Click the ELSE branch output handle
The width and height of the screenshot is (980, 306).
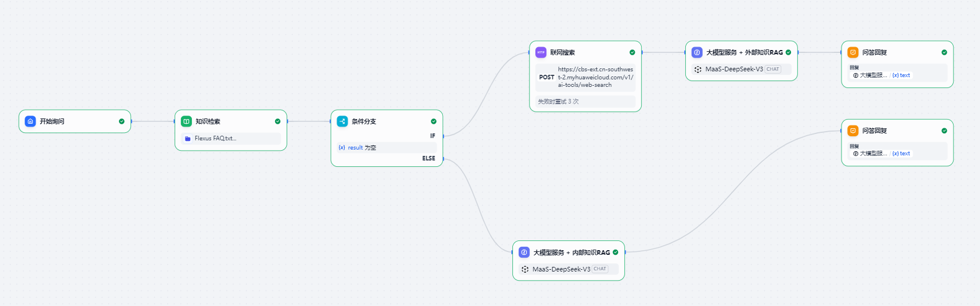pyautogui.click(x=443, y=158)
